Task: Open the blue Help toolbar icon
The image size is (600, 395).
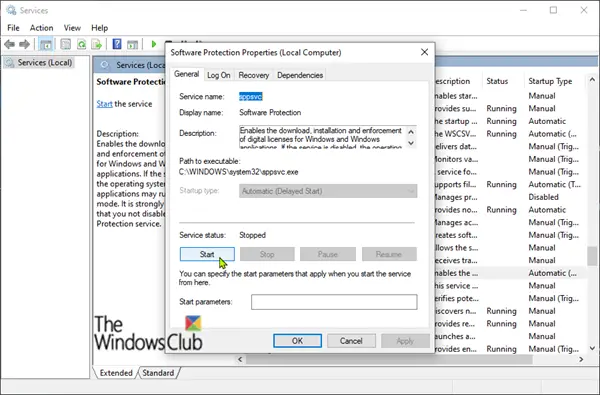Action: (x=117, y=44)
